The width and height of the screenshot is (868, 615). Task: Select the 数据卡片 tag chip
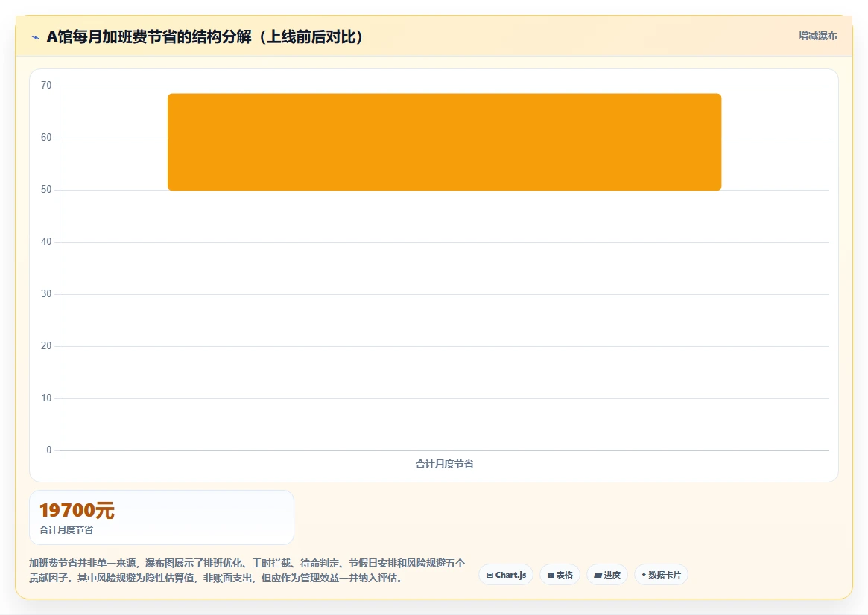[x=661, y=575]
